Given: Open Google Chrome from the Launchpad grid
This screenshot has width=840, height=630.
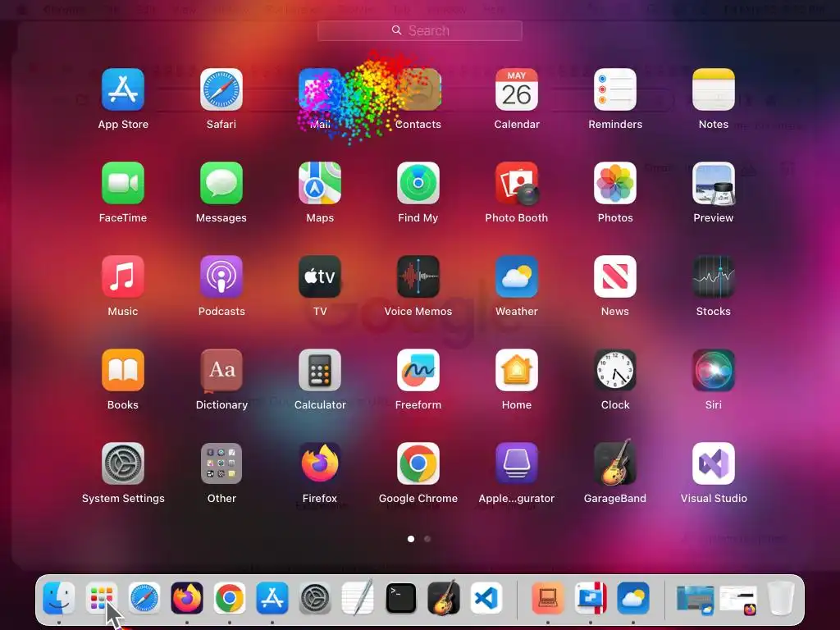Looking at the screenshot, I should [418, 463].
